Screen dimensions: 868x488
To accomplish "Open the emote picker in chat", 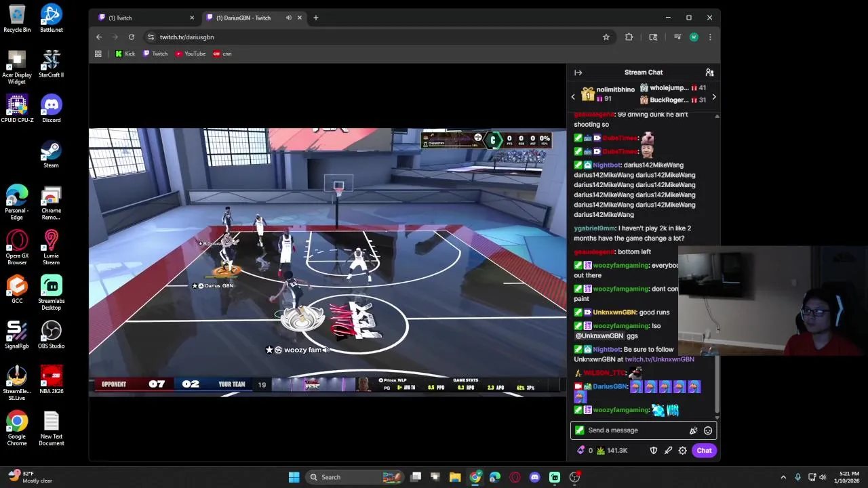I will [708, 430].
